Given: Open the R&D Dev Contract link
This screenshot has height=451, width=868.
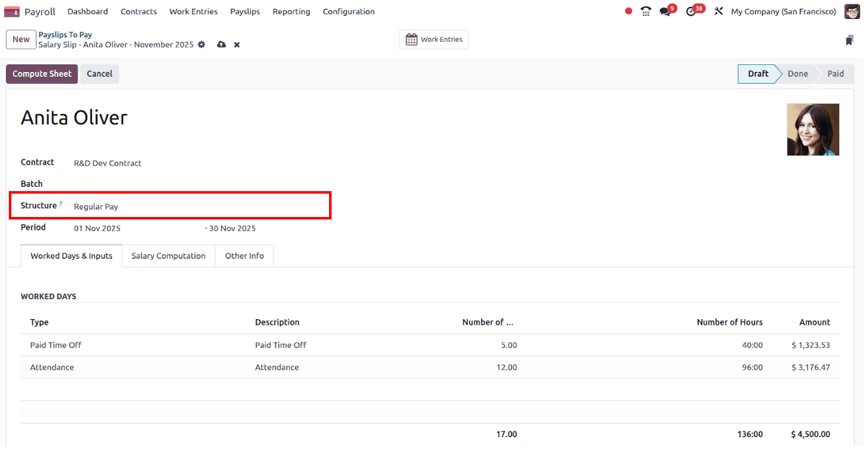Looking at the screenshot, I should pos(107,163).
